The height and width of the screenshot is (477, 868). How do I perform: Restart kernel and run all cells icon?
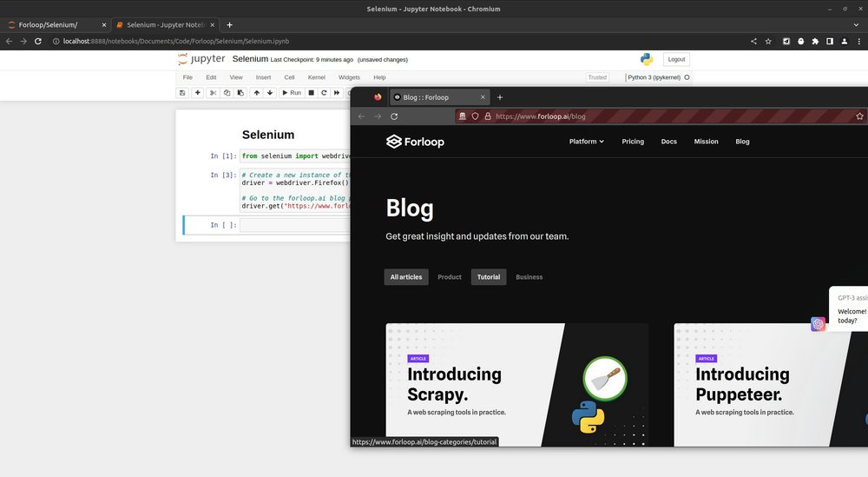coord(337,93)
